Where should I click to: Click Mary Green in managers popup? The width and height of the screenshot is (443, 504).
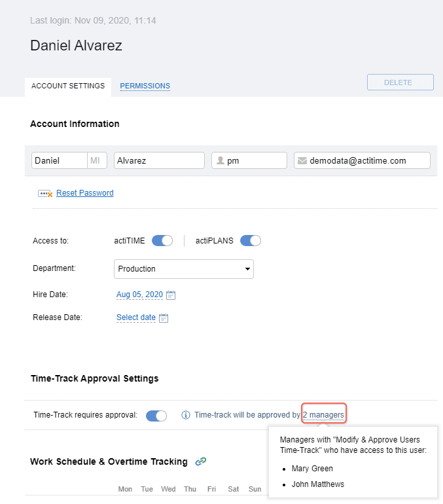click(x=312, y=468)
